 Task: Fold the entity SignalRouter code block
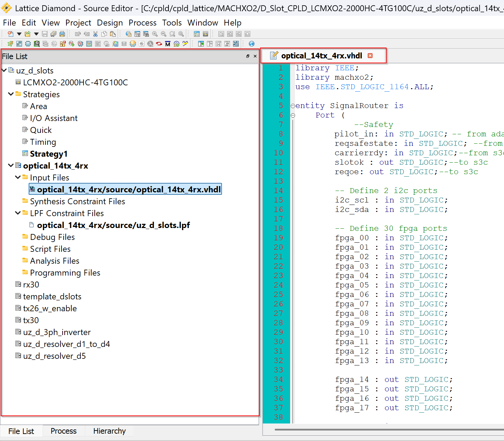coord(293,106)
